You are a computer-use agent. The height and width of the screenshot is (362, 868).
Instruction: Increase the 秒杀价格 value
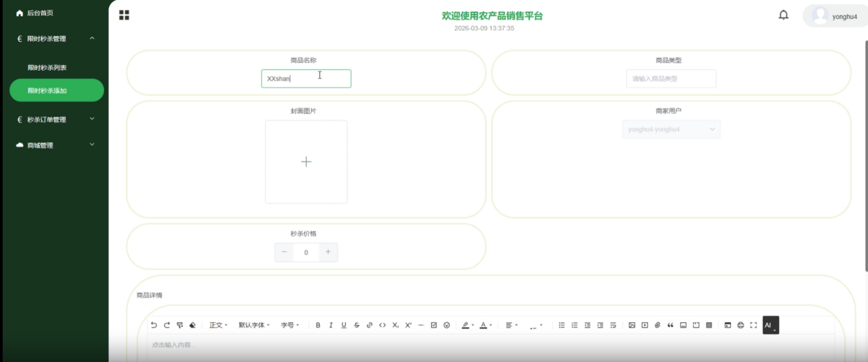coord(328,252)
